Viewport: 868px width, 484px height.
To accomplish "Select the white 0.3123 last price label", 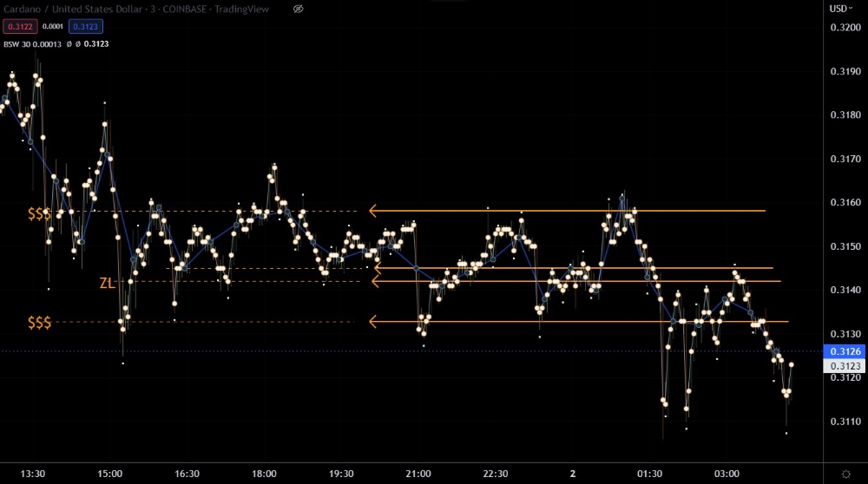I will pyautogui.click(x=845, y=366).
